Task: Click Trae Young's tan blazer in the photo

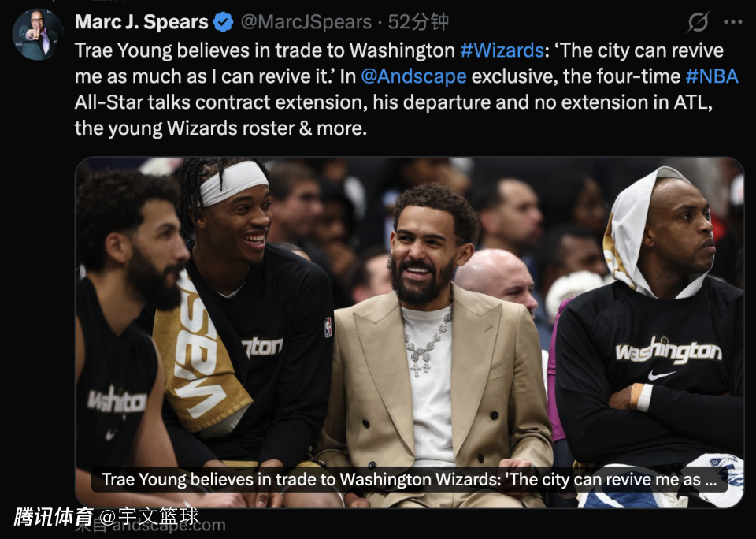Action: pyautogui.click(x=436, y=386)
